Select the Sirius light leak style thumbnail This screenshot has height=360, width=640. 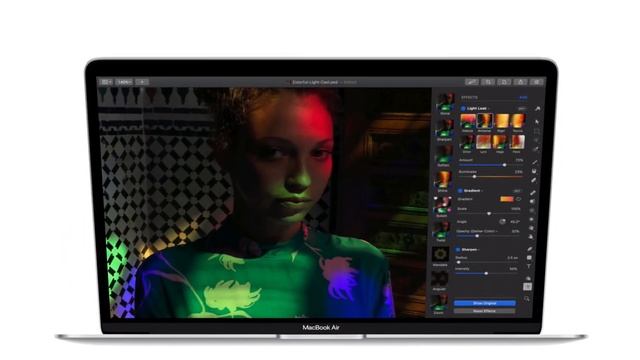518,121
